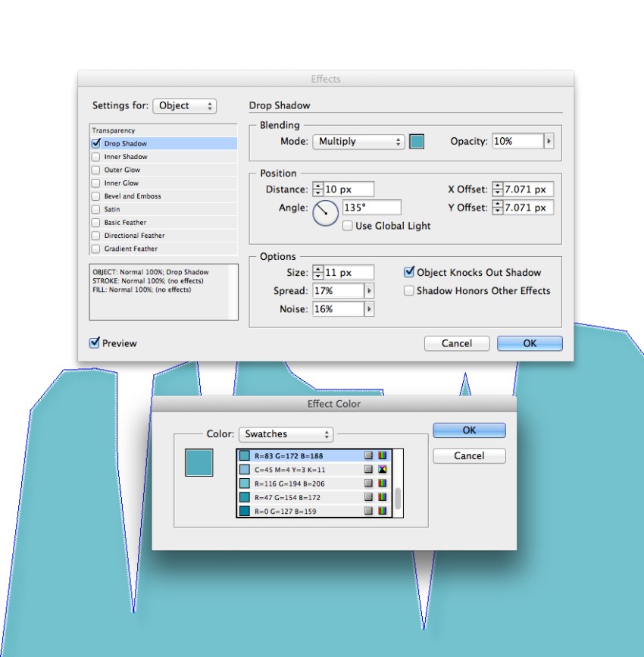Screen dimensions: 644x657
Task: Click the CMYK mode icon for C=45 M=4 Y=3 K=11
Action: [382, 469]
